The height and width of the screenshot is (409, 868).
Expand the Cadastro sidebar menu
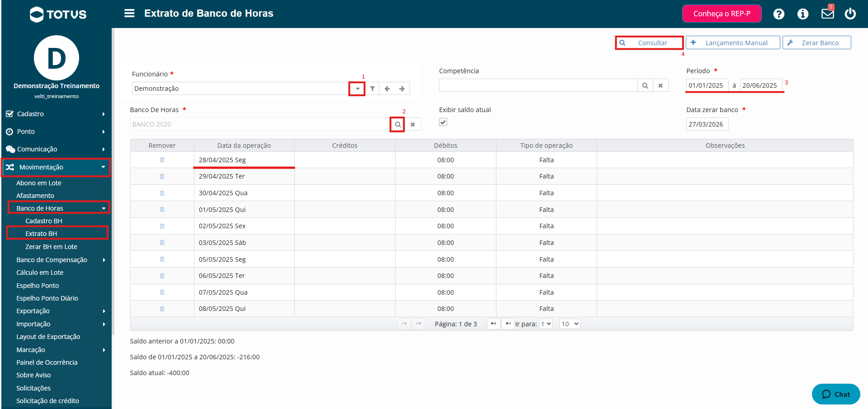[56, 114]
